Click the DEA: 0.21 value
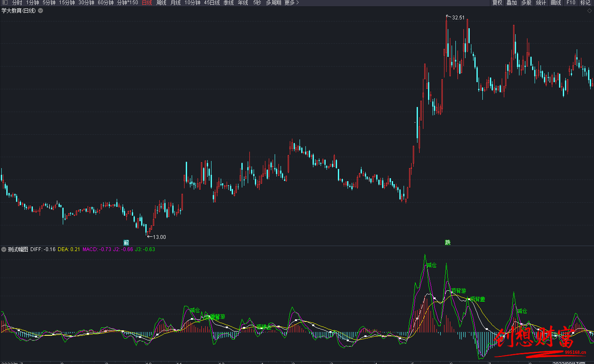 click(69, 249)
